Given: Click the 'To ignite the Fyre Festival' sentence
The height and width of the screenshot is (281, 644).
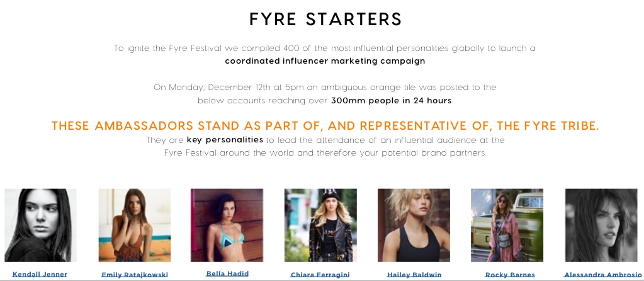Looking at the screenshot, I should click(325, 49).
